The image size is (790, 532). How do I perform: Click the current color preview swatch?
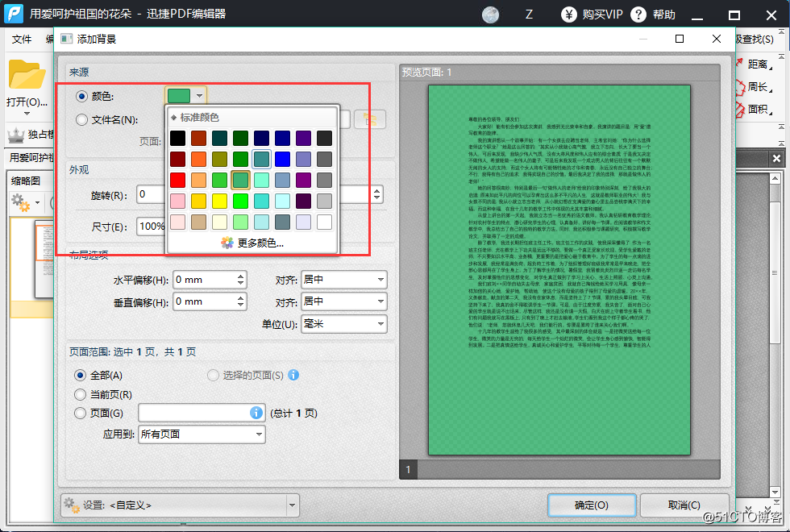[179, 96]
